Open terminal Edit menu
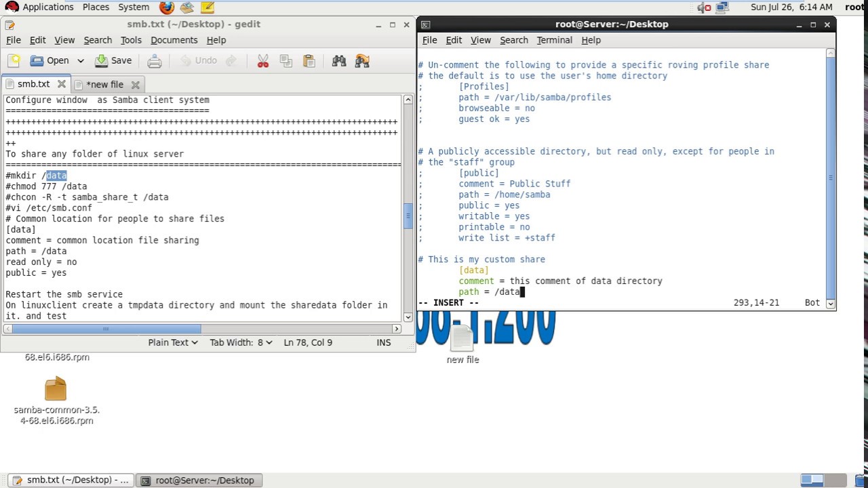 point(454,40)
